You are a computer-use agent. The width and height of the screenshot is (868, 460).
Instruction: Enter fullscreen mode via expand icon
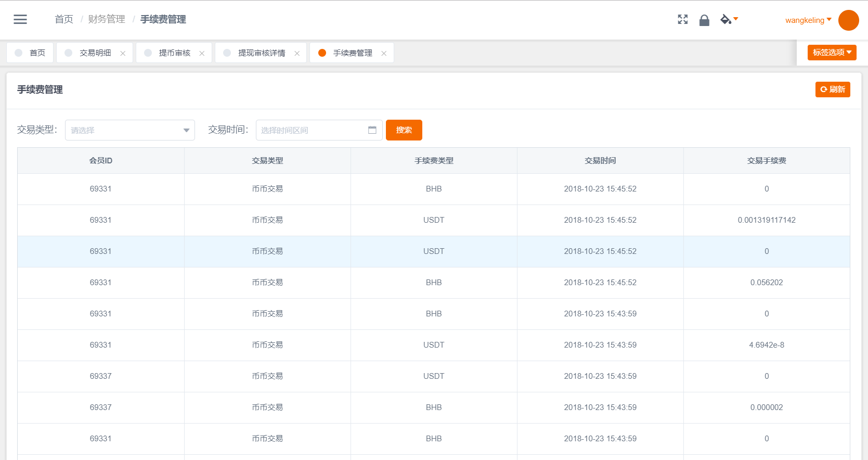coord(683,19)
